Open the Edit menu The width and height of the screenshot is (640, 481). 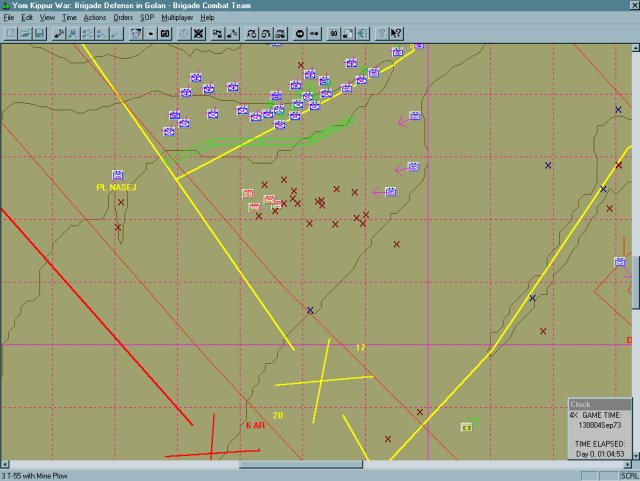click(27, 18)
